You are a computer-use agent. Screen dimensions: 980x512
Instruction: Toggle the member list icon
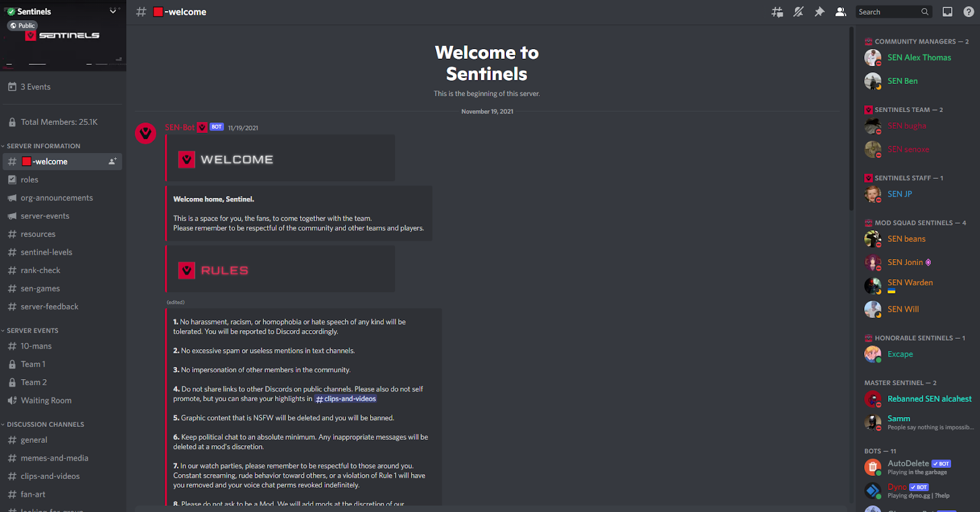pyautogui.click(x=841, y=12)
